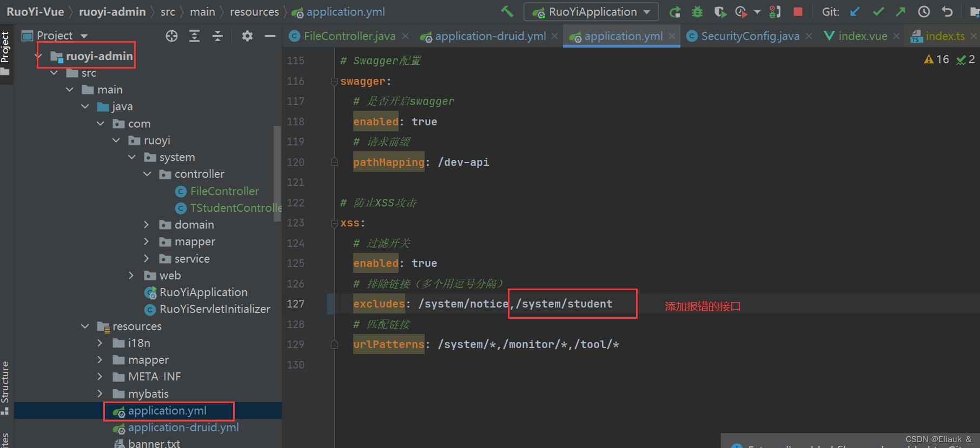
Task: Collapse the java folder in tree
Action: coord(85,106)
